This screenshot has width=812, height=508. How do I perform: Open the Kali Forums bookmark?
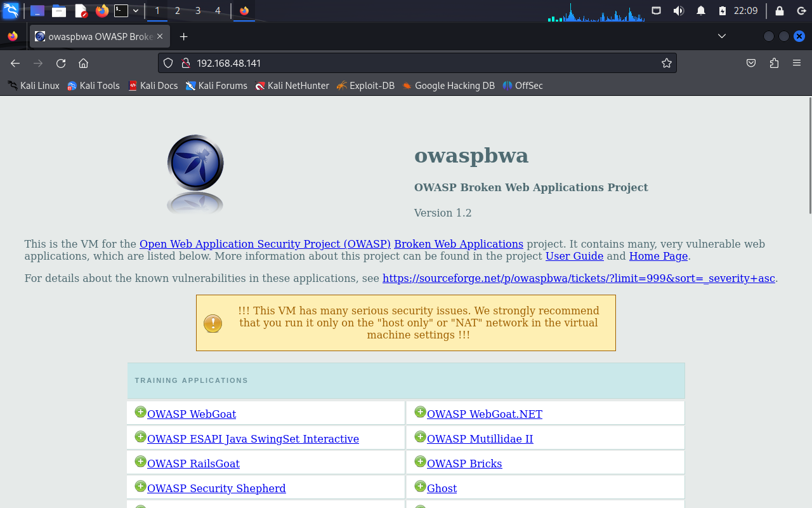216,86
